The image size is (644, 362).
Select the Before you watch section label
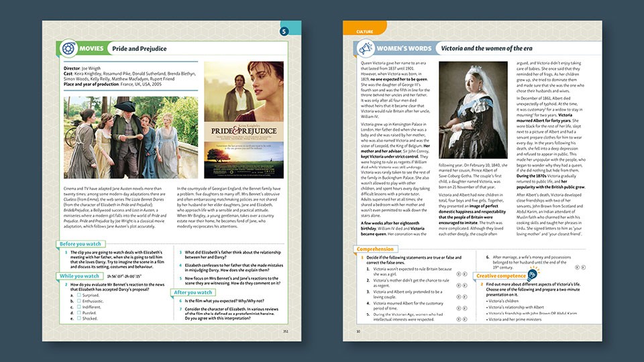tap(80, 244)
